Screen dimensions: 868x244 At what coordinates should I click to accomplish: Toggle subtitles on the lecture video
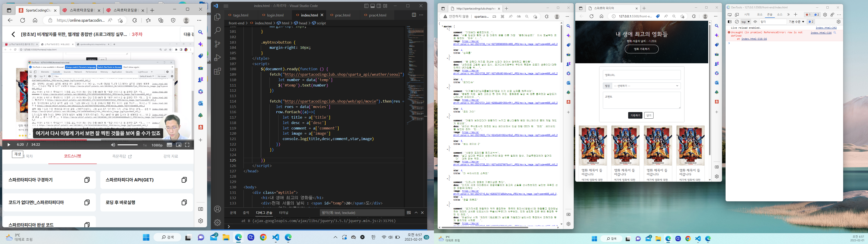(x=170, y=145)
